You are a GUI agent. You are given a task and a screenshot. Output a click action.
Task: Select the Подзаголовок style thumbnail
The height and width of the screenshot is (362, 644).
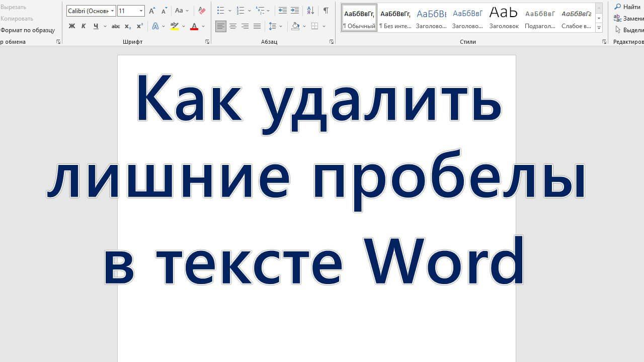tap(540, 18)
